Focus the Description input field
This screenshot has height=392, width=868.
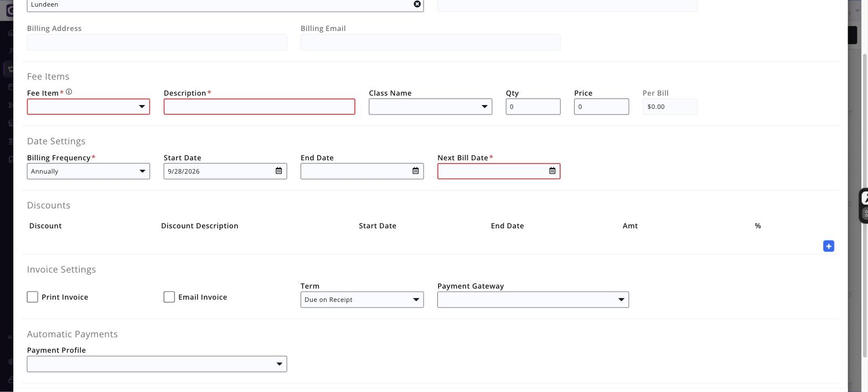(x=260, y=107)
